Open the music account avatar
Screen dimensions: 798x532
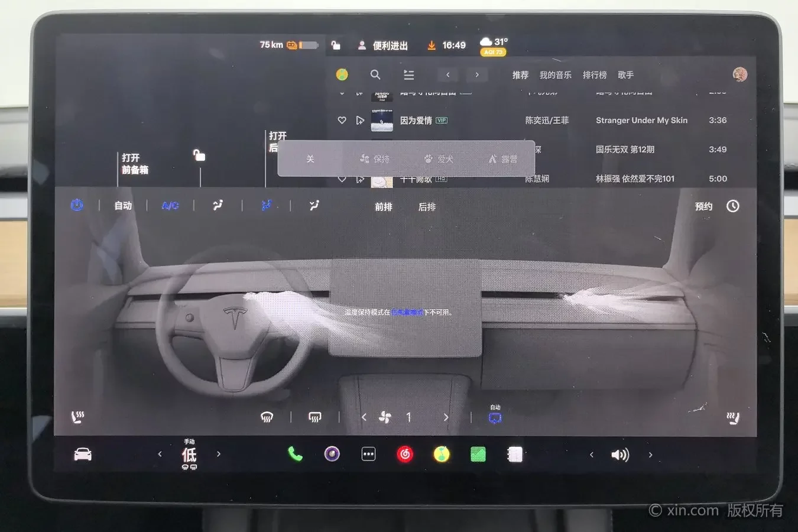tap(739, 74)
